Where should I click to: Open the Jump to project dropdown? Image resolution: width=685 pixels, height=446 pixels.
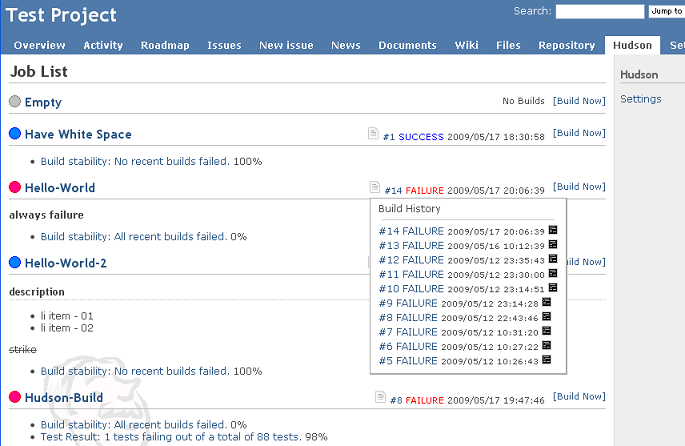click(x=667, y=11)
